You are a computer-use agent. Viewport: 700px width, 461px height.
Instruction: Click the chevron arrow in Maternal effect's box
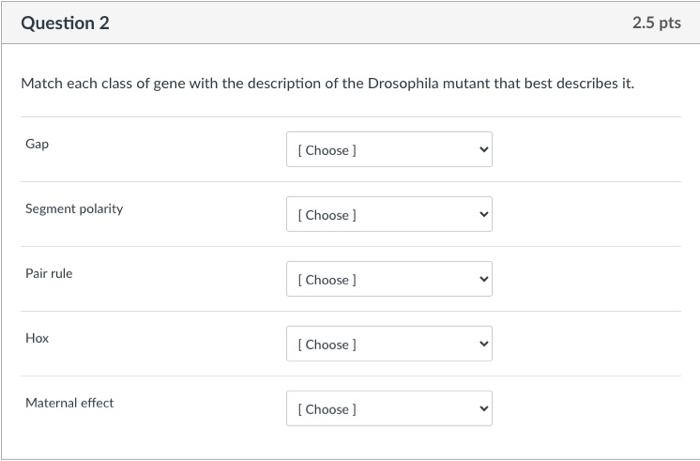point(484,409)
